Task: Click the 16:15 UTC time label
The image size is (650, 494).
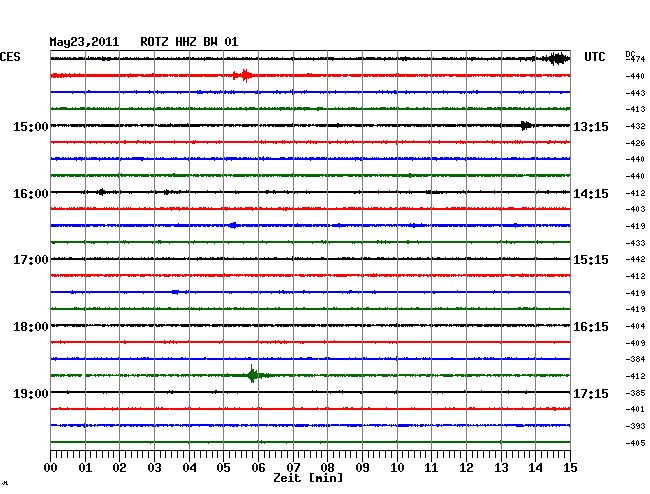Action: tap(591, 327)
